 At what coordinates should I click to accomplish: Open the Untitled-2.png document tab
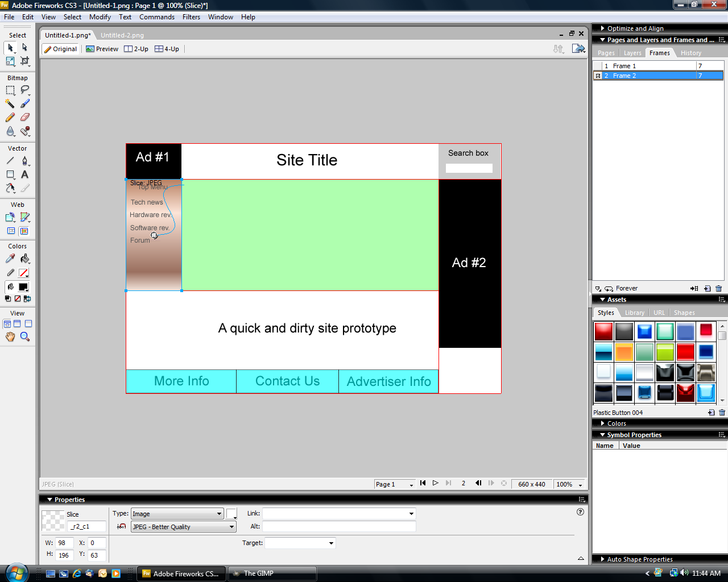point(122,35)
